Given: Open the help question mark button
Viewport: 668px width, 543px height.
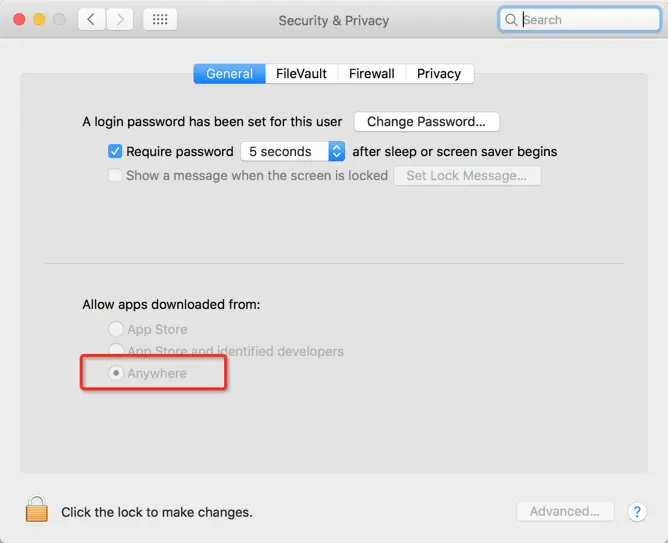Looking at the screenshot, I should (x=637, y=511).
